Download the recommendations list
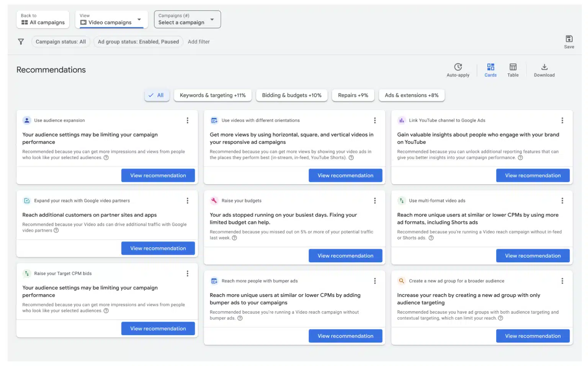This screenshot has height=366, width=588. (x=544, y=70)
